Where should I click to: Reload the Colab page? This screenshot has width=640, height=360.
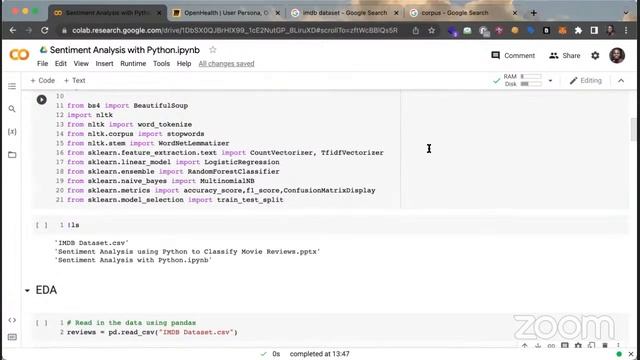[x=44, y=30]
